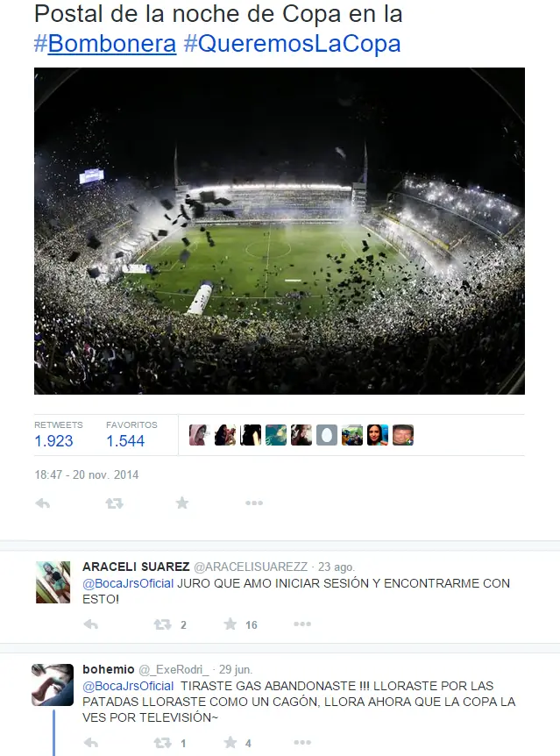Image resolution: width=560 pixels, height=756 pixels.
Task: Favorite bohemio's tweet
Action: pyautogui.click(x=230, y=743)
